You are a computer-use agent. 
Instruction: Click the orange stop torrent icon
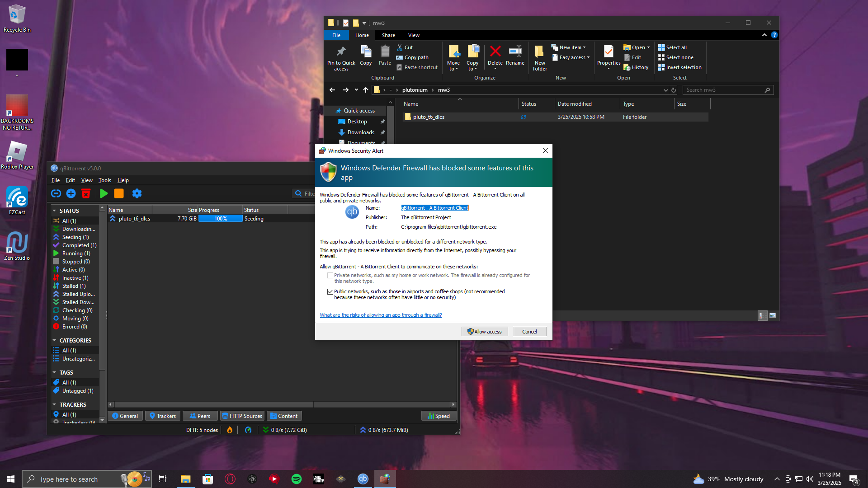point(119,193)
